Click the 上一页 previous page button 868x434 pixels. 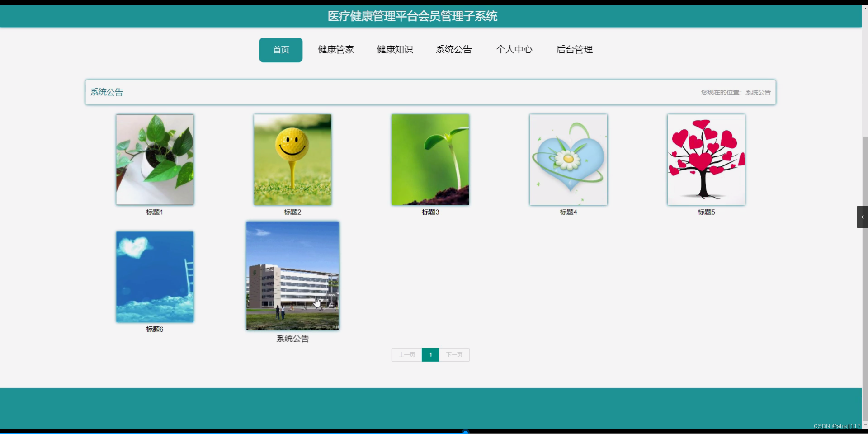[x=406, y=354]
